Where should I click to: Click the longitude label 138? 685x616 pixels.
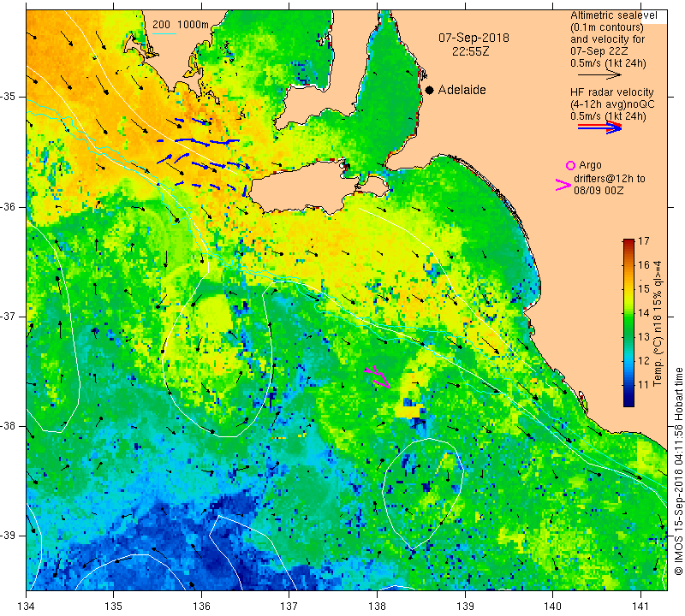(x=377, y=606)
